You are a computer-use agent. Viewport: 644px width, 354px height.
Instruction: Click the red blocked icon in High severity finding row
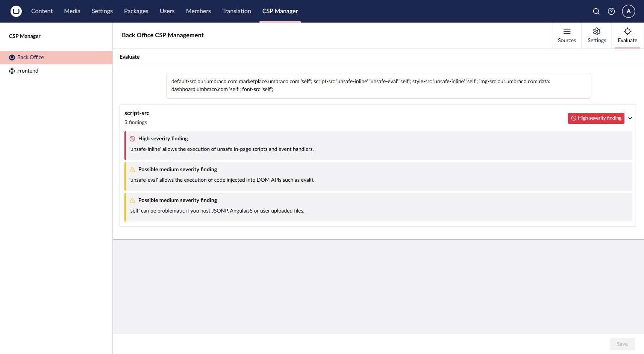pyautogui.click(x=132, y=139)
